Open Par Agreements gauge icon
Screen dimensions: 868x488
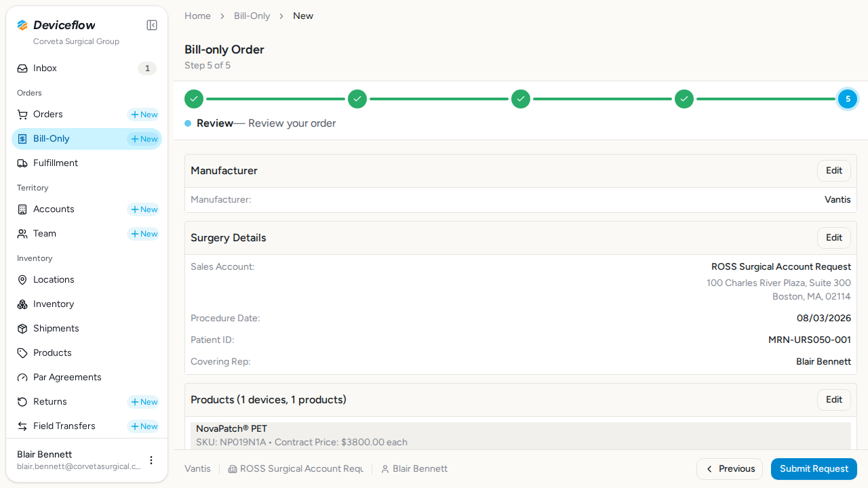click(x=22, y=378)
